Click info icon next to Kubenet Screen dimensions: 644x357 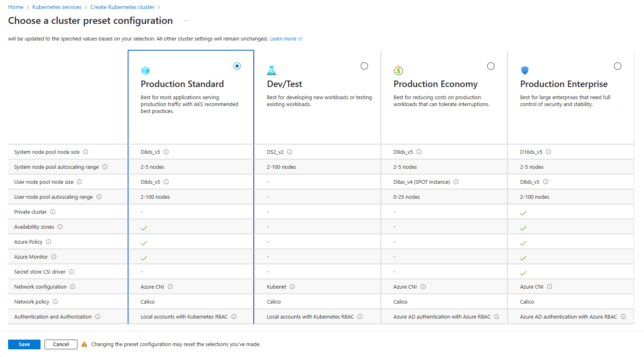click(x=292, y=287)
